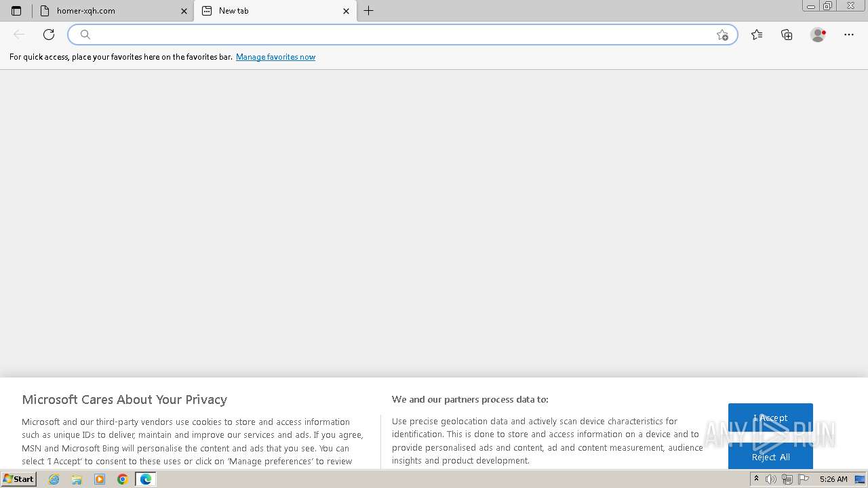Viewport: 868px width, 488px height.
Task: Open a new tab with plus button
Action: tap(368, 11)
